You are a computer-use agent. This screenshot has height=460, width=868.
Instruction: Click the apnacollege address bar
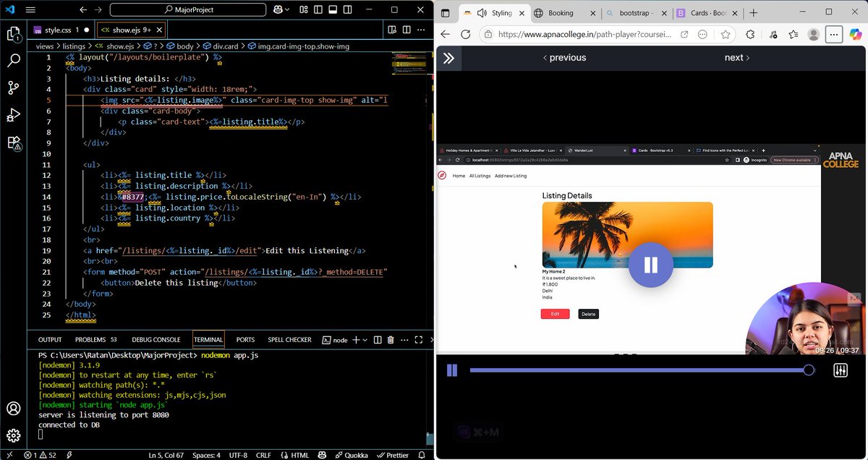[586, 35]
